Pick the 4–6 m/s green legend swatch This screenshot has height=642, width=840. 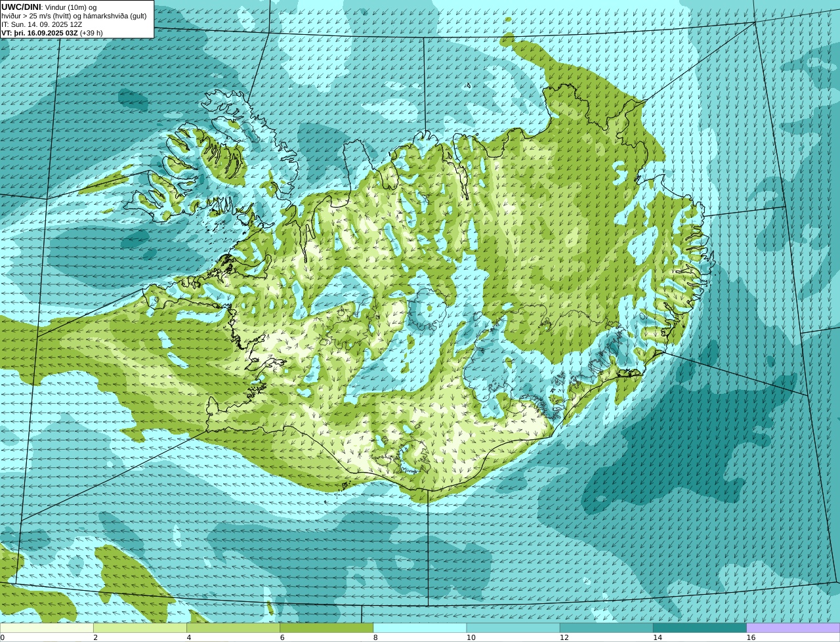pos(233,628)
